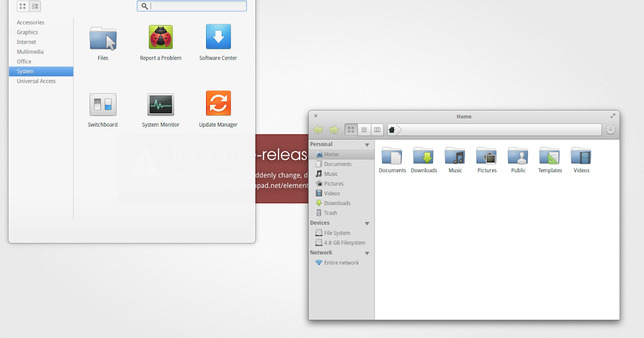Click the gear settings icon in Files toolbar
The width and height of the screenshot is (644, 338).
point(610,129)
